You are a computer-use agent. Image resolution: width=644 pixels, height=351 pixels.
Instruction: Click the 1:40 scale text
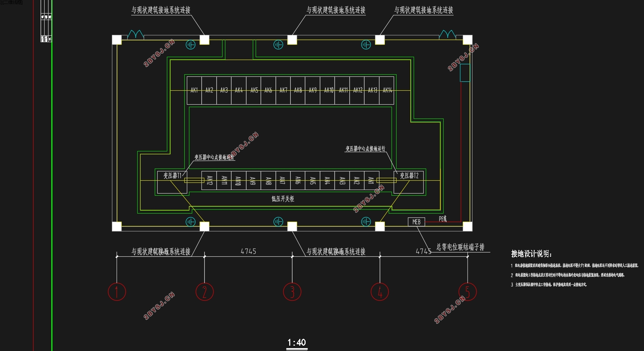(297, 342)
